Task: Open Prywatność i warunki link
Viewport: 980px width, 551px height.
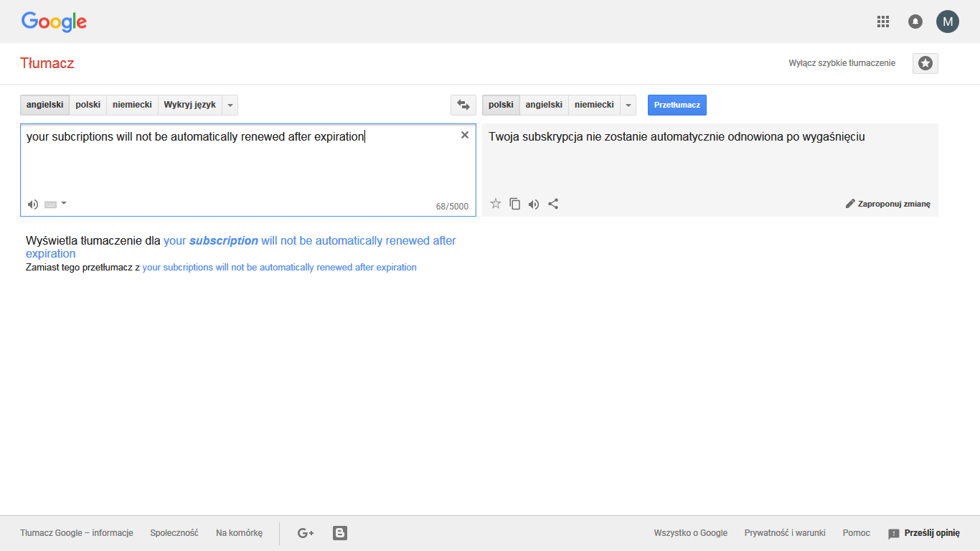Action: point(785,533)
